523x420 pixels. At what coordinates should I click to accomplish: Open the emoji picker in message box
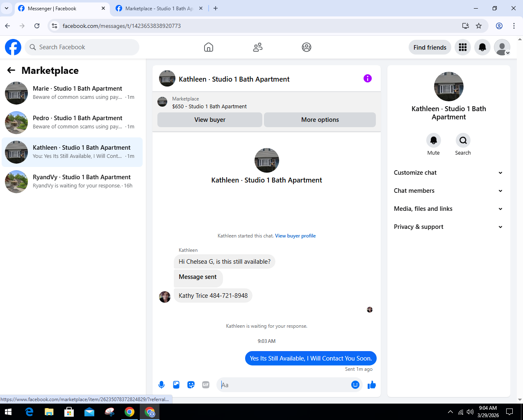pyautogui.click(x=355, y=385)
